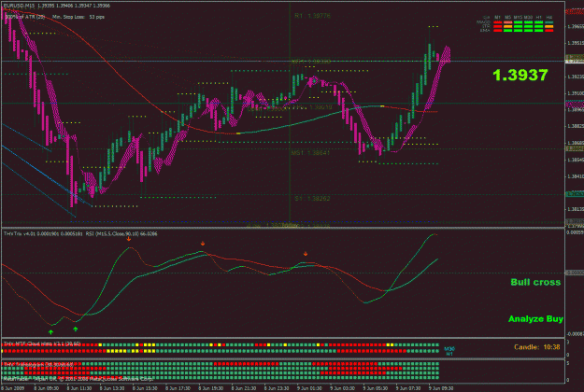Click the 9 Jun 01:30 time axis label

coord(309,388)
